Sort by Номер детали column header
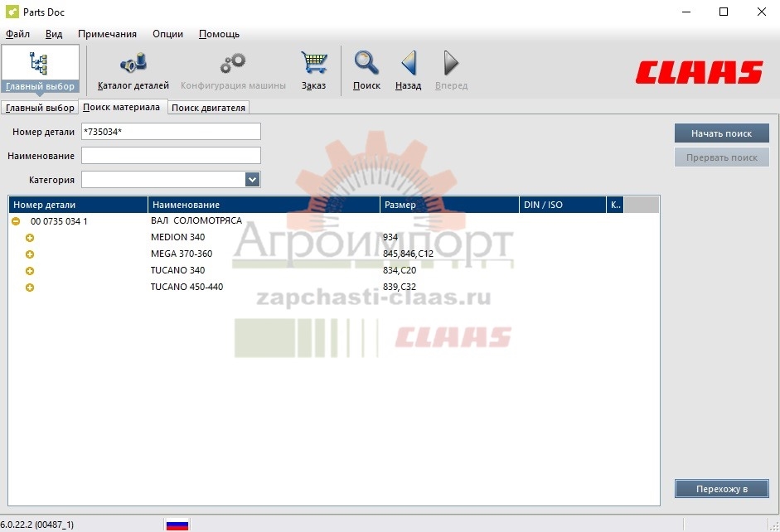The height and width of the screenshot is (532, 780). (x=78, y=205)
